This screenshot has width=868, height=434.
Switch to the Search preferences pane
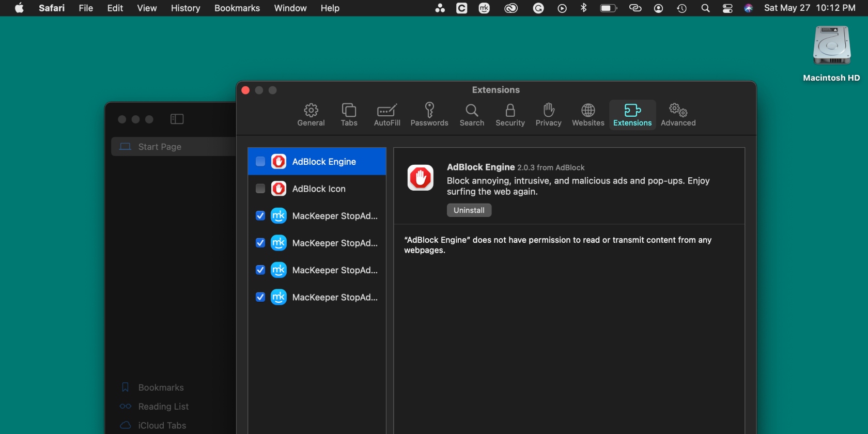click(x=472, y=115)
